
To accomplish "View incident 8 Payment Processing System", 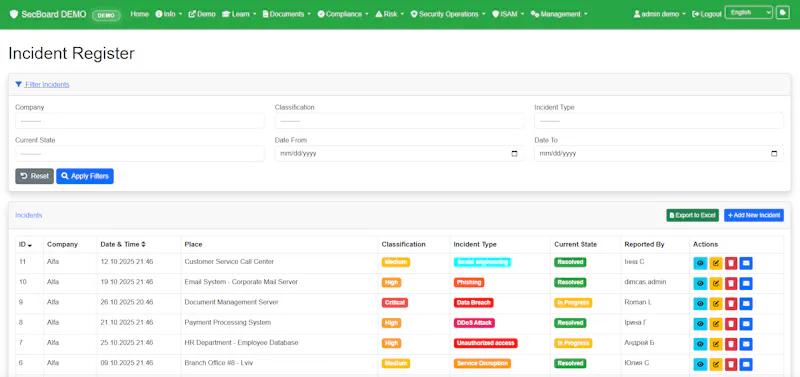I will 700,324.
